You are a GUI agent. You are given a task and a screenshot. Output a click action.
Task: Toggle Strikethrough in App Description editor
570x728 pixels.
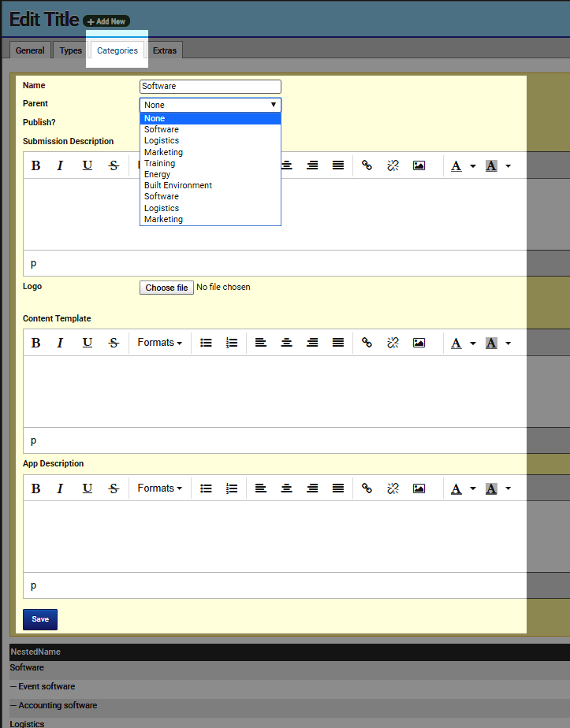click(x=114, y=488)
